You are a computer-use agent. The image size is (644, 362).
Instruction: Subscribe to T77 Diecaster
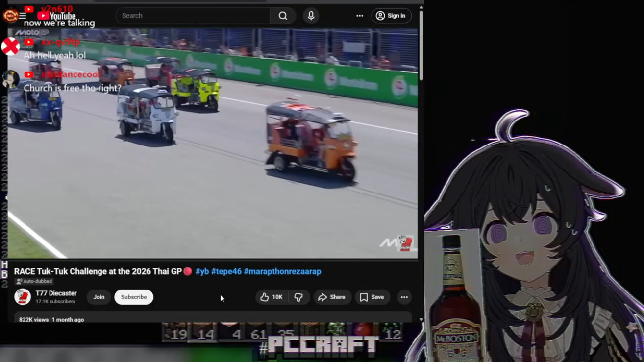(x=134, y=297)
